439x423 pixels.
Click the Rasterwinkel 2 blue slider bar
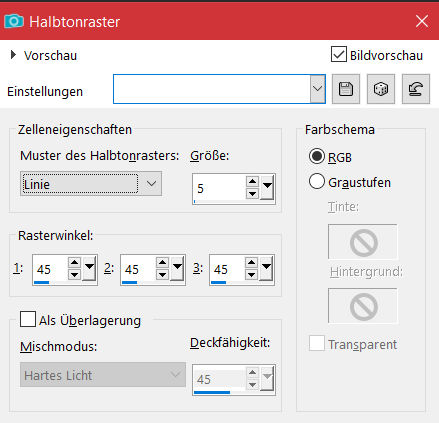coord(129,282)
